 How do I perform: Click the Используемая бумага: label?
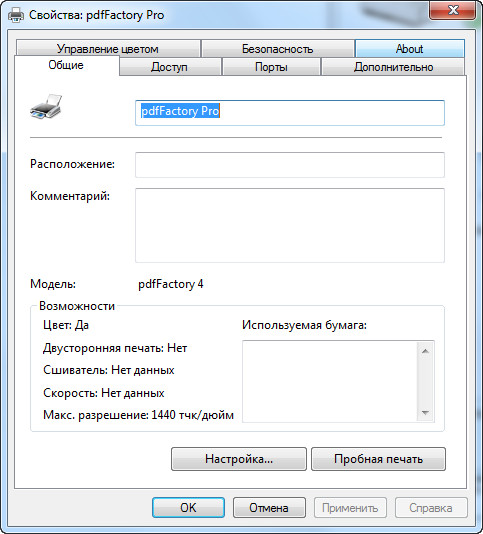(x=304, y=325)
